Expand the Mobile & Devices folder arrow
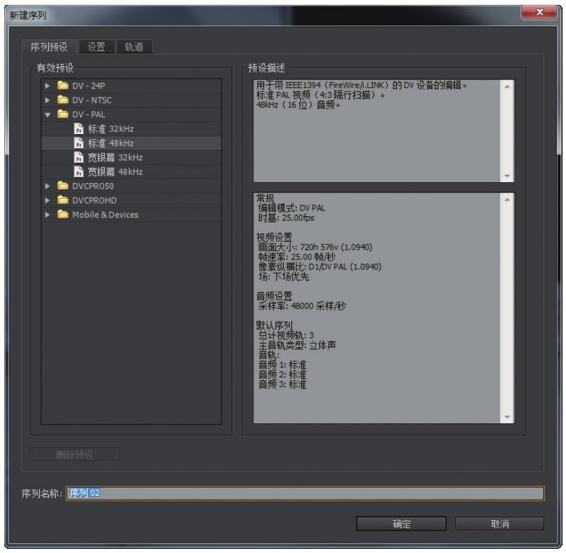Viewport: 566px width, 553px height. 47,215
